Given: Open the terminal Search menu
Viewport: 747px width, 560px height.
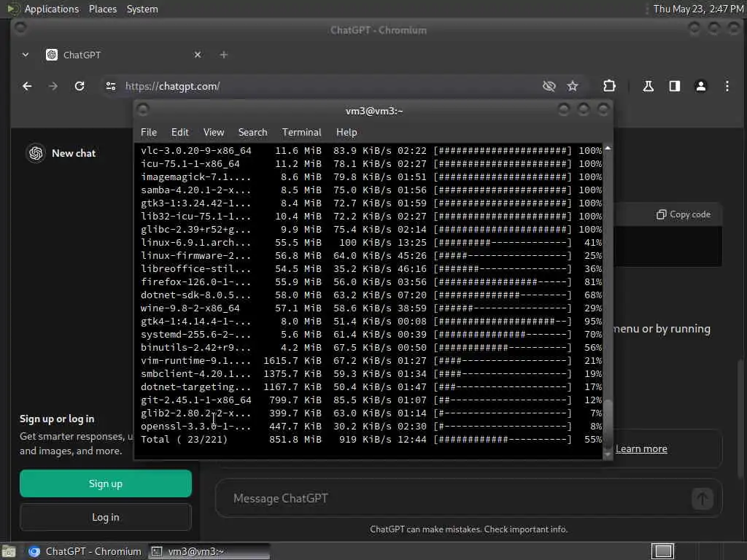Looking at the screenshot, I should 253,133.
